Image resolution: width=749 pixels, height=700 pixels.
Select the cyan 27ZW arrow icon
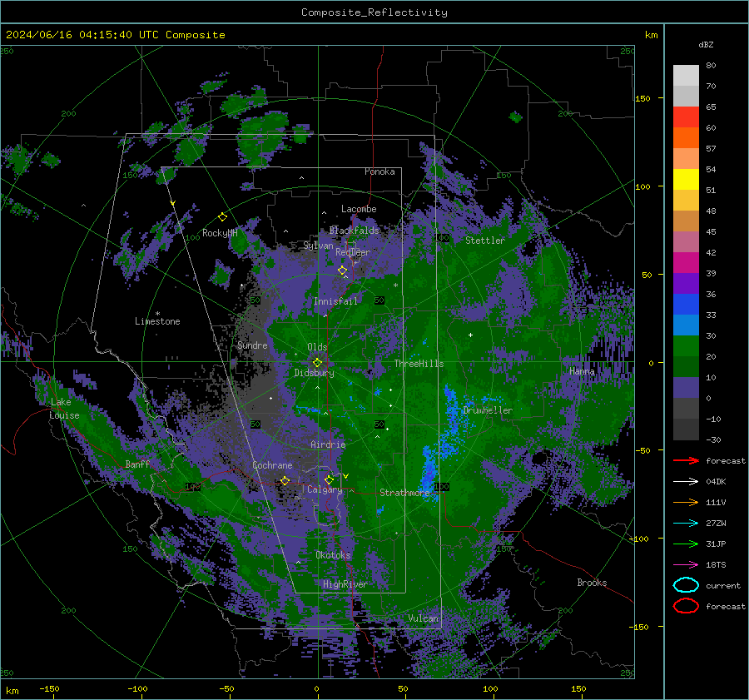686,524
